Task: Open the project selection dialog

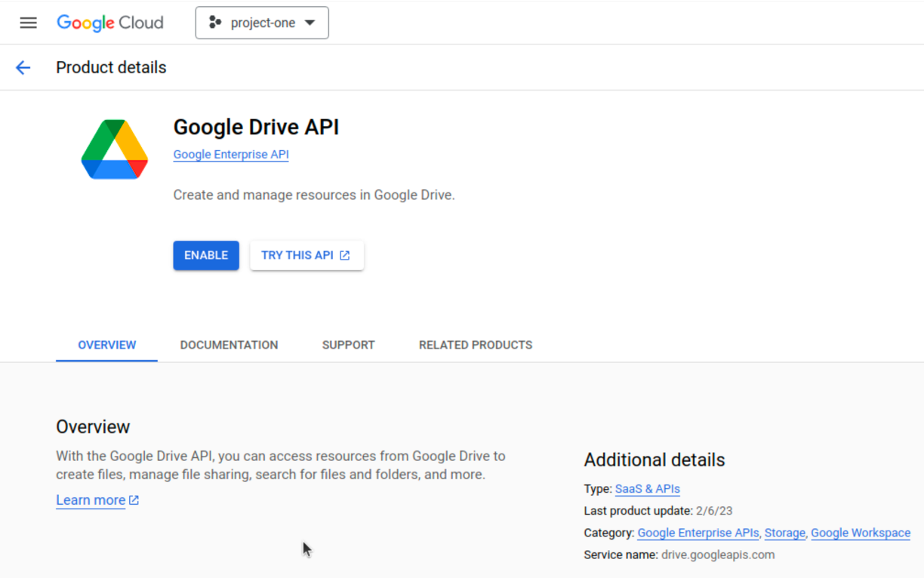Action: tap(261, 23)
